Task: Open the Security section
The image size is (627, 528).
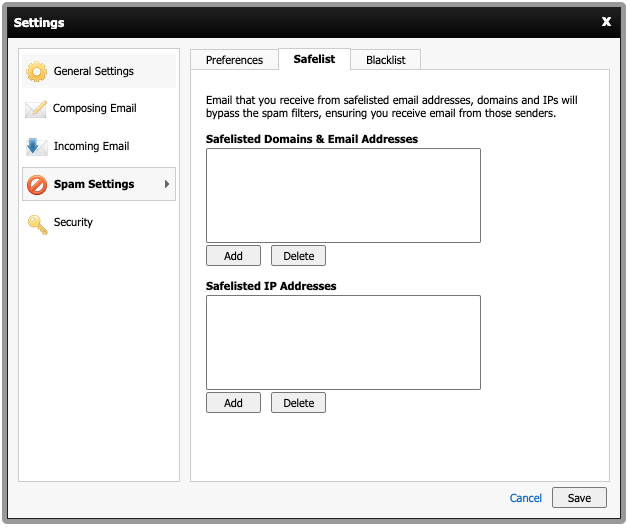Action: (99, 222)
